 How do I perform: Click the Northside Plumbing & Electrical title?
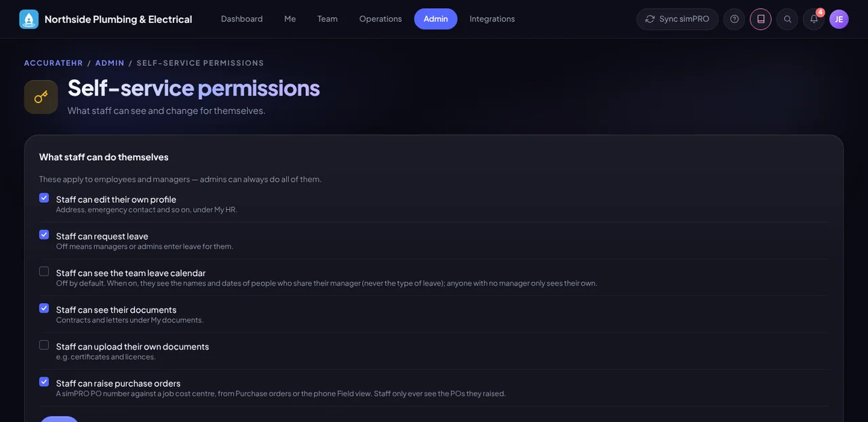pyautogui.click(x=119, y=19)
